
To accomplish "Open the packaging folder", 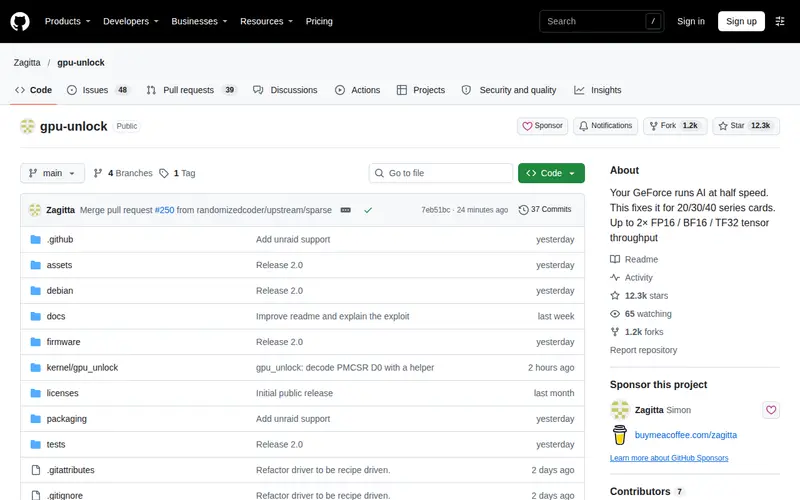I will (x=66, y=419).
